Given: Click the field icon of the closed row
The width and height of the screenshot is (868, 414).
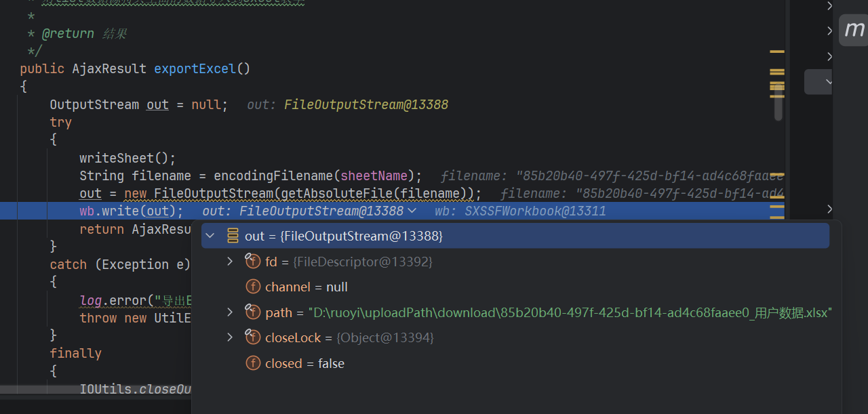Looking at the screenshot, I should pos(253,364).
